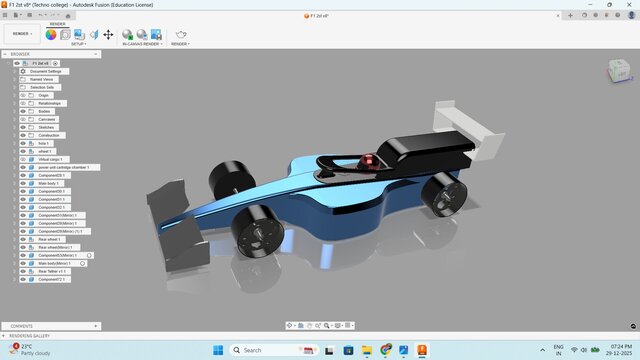Open Job Status clock icon
The image size is (640, 360).
(596, 15)
